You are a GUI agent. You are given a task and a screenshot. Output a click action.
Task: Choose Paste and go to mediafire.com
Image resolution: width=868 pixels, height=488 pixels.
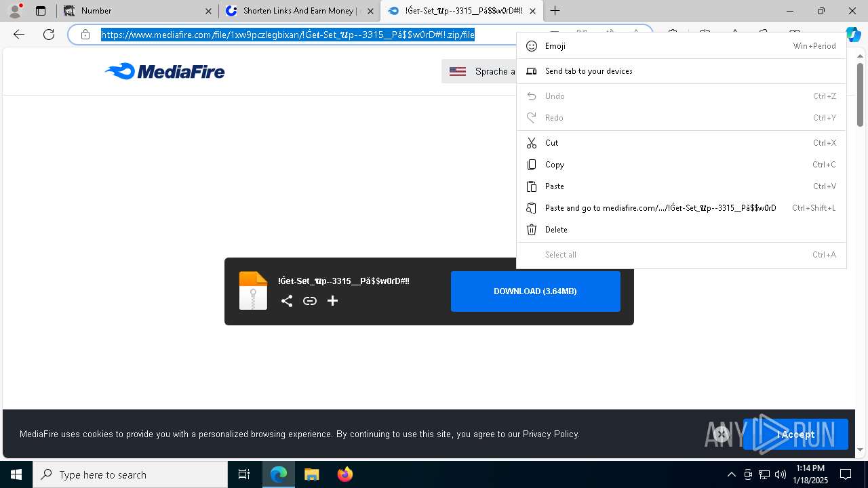pos(682,208)
